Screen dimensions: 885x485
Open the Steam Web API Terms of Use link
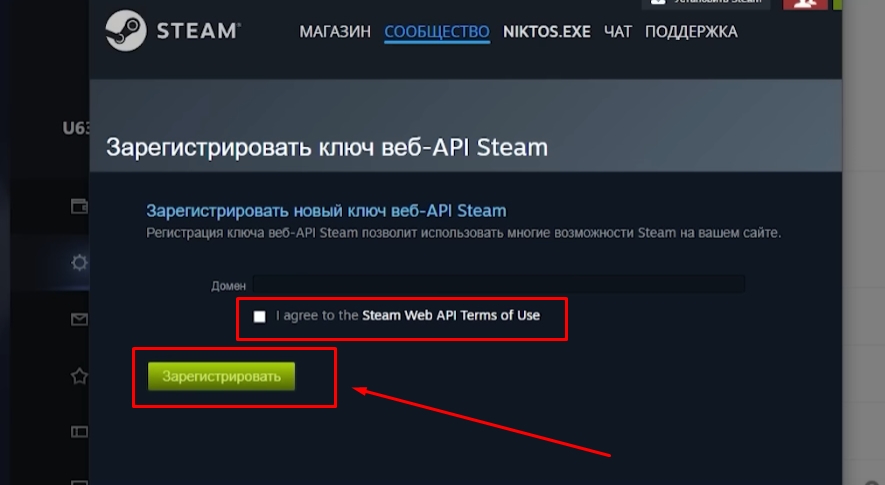point(451,315)
